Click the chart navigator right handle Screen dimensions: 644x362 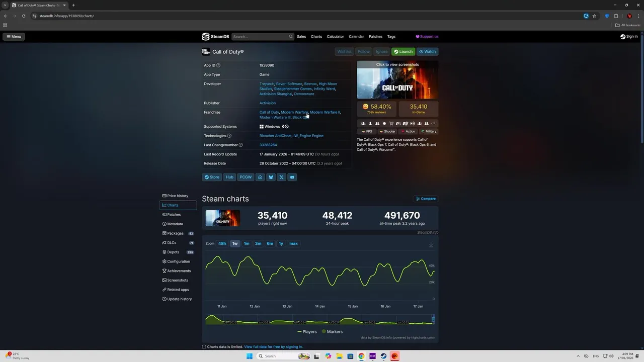tap(433, 319)
